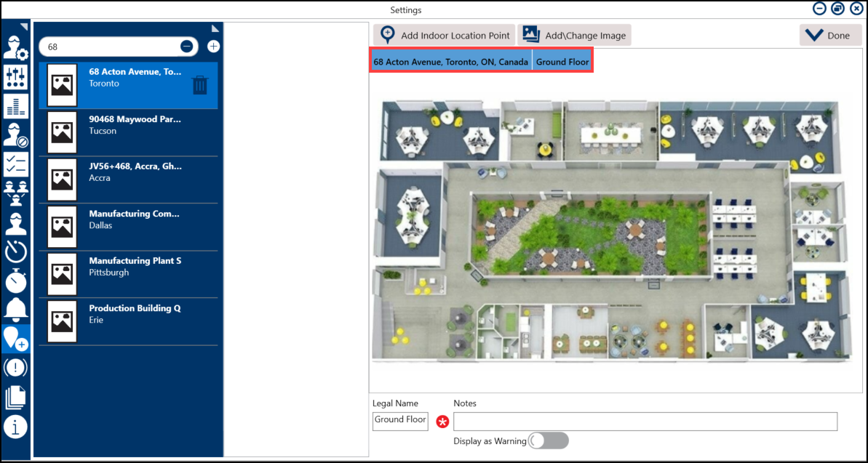Click the Notes input field

(x=645, y=422)
